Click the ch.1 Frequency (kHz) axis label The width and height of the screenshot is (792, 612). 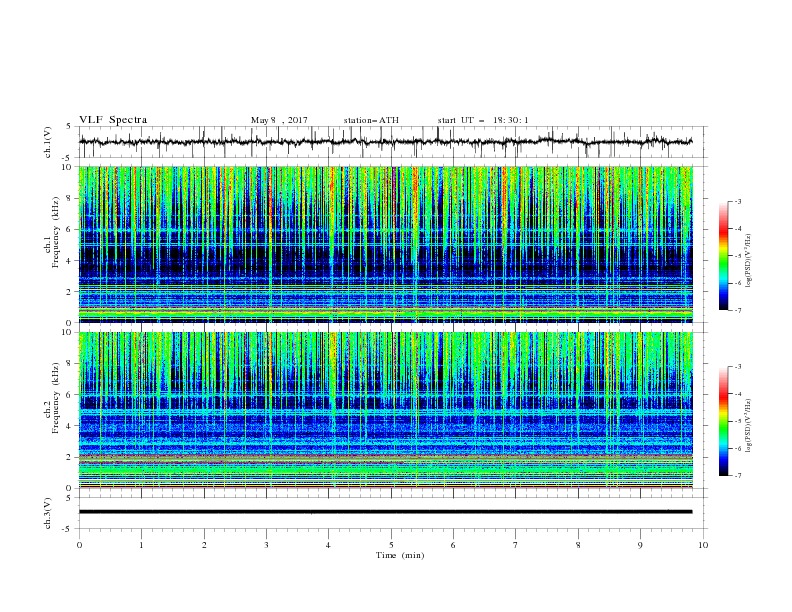pos(52,233)
